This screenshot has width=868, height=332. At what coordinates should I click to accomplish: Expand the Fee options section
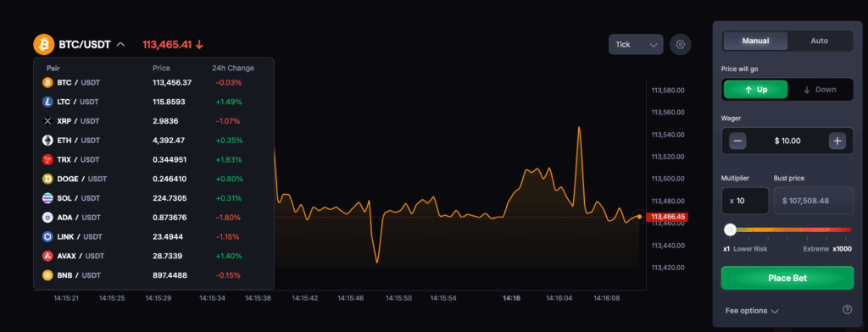752,311
